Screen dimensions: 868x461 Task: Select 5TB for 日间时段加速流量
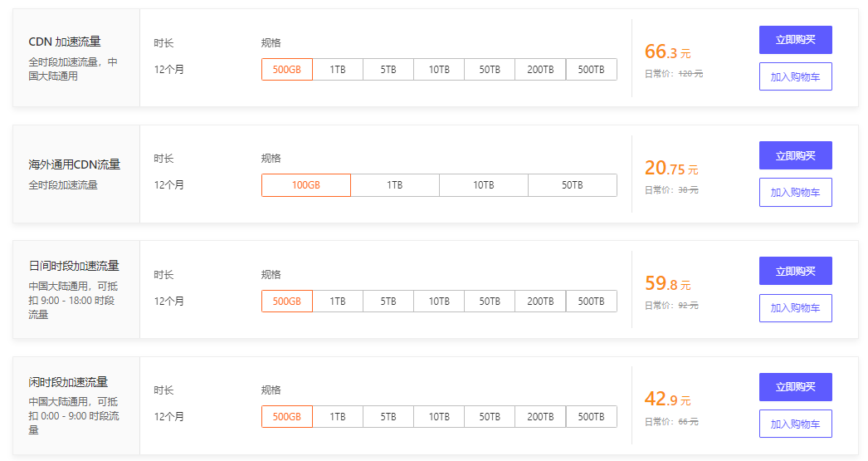click(388, 302)
